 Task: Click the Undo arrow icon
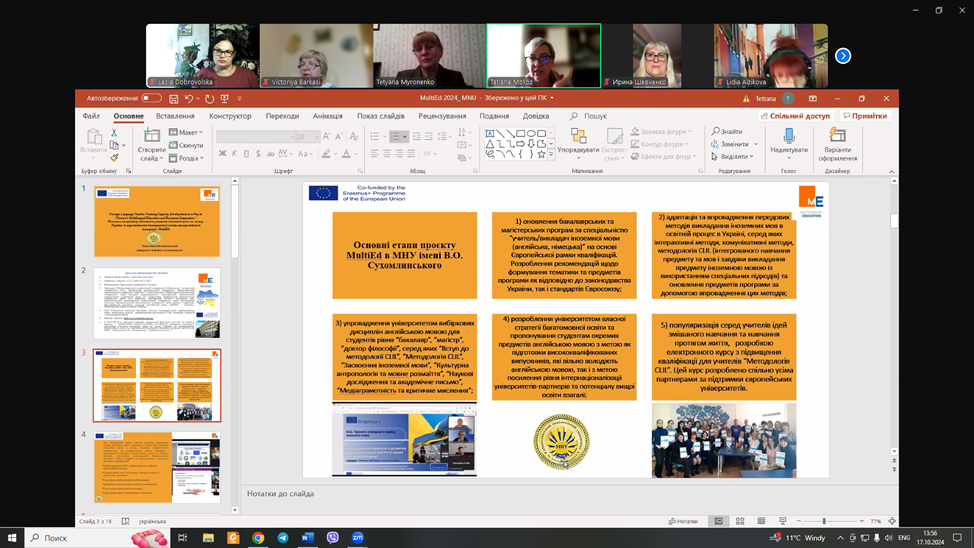(x=188, y=99)
